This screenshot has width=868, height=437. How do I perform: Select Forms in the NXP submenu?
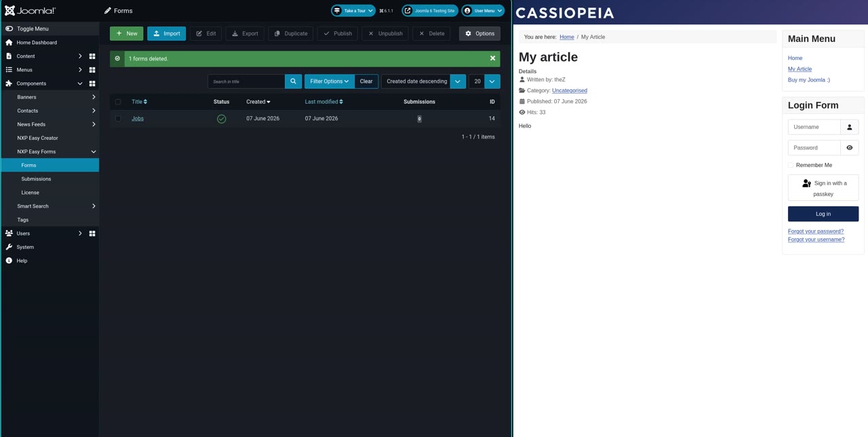[x=50, y=165]
